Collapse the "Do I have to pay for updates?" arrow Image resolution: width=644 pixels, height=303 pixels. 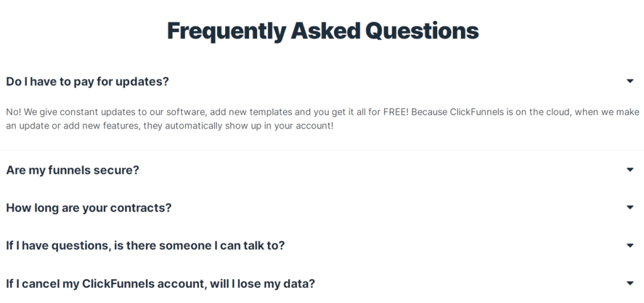(x=630, y=81)
